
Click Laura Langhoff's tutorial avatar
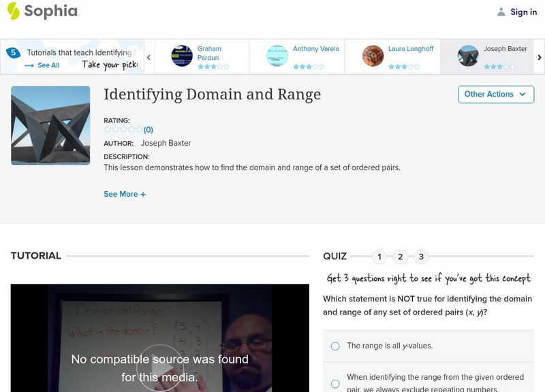(373, 56)
